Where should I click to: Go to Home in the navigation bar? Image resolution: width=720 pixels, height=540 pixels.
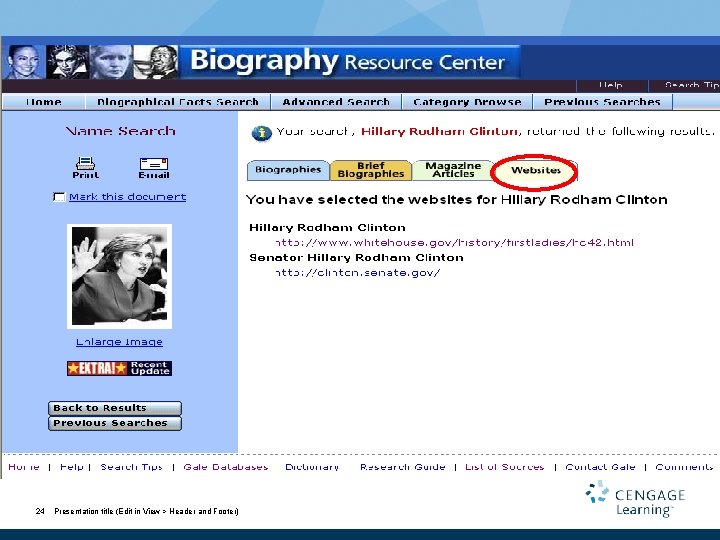[x=44, y=102]
